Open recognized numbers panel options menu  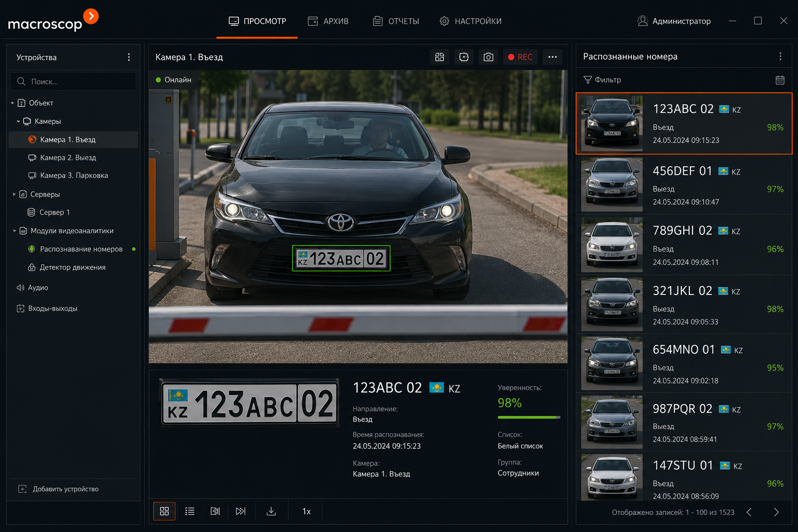pyautogui.click(x=780, y=57)
